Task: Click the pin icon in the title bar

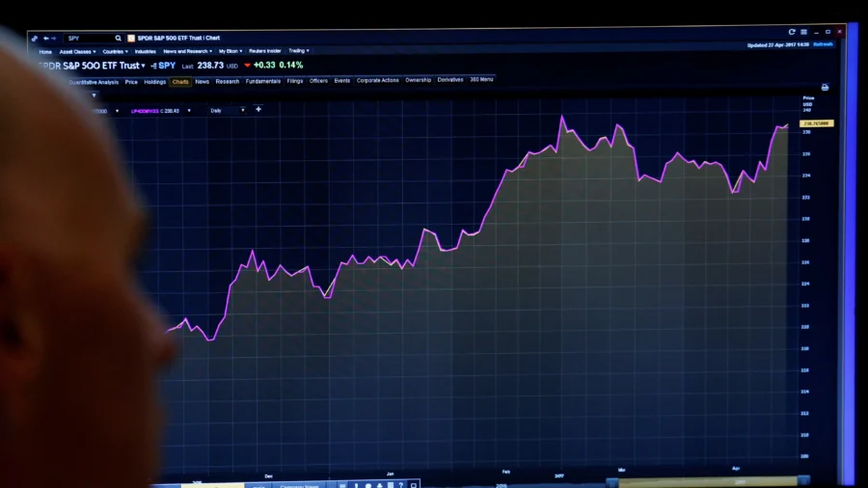Action: click(35, 39)
